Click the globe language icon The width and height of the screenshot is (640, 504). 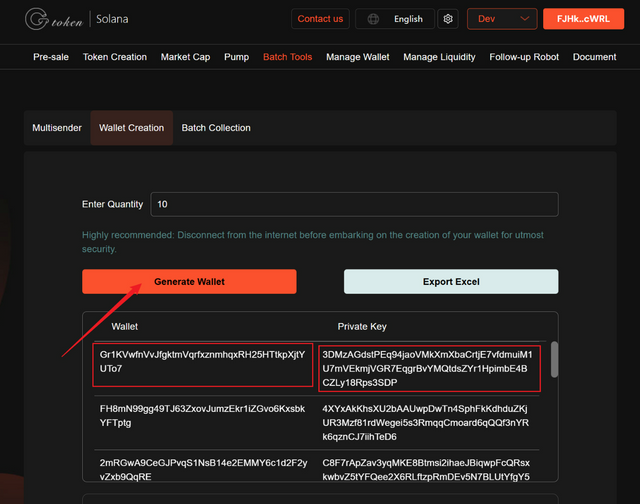point(373,19)
